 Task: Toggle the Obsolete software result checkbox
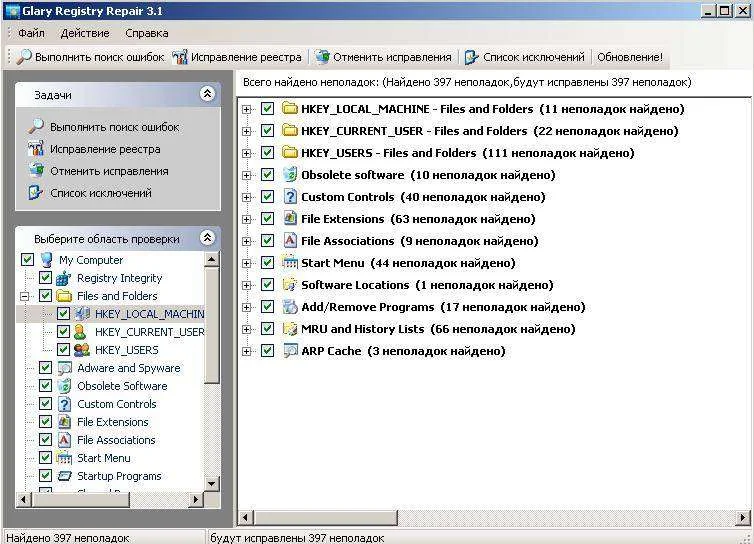267,174
